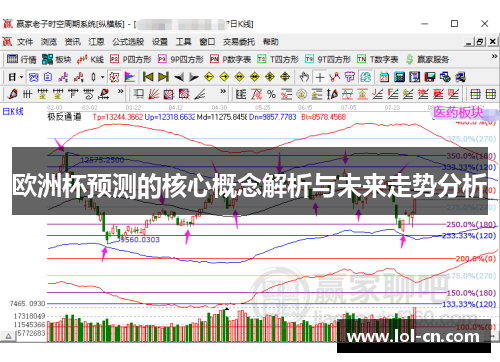Click the red zigzag line icon

click(335, 77)
